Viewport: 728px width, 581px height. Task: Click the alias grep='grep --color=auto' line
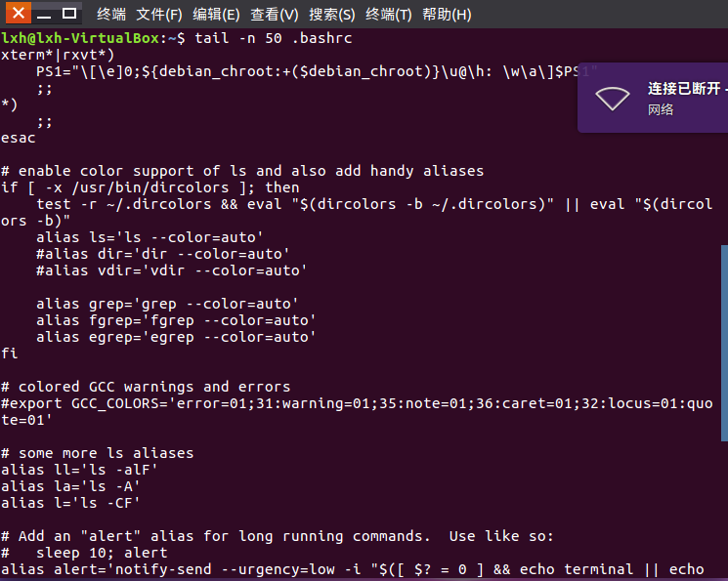[167, 304]
